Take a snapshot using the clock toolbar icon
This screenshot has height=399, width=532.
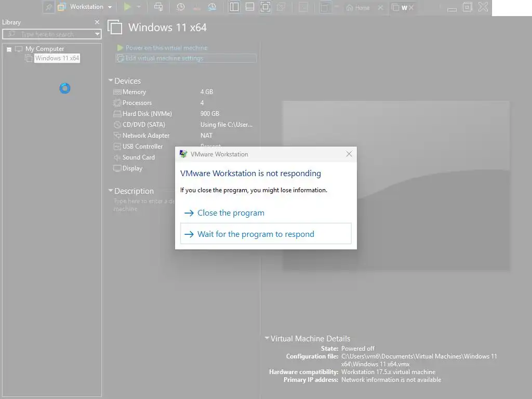coord(180,7)
